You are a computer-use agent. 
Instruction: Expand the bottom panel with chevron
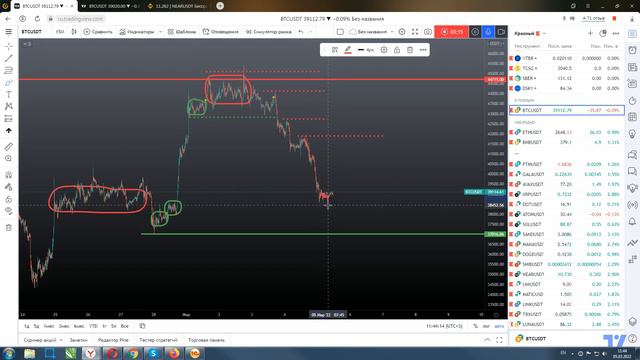487,340
